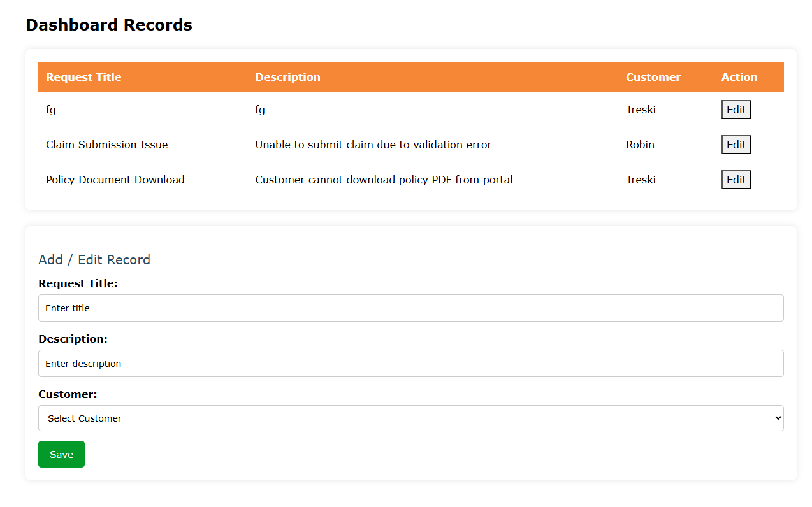The width and height of the screenshot is (812, 507).
Task: Select the Claim Submission Issue title cell
Action: pos(106,145)
